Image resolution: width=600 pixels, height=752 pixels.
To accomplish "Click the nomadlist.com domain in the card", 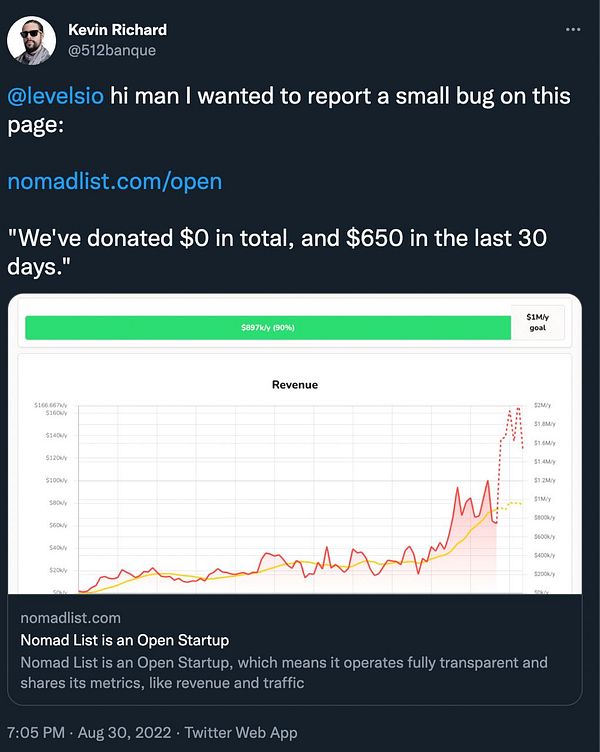I will pos(70,618).
